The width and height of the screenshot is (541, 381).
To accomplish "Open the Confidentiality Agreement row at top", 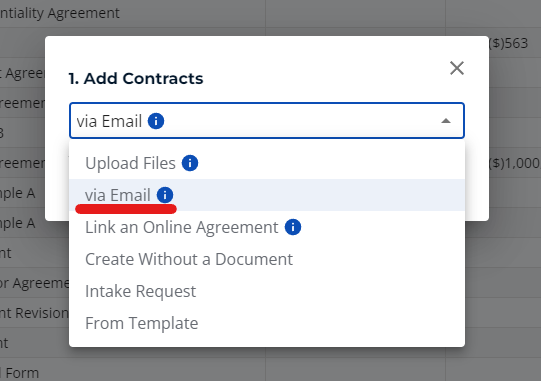I will coord(60,13).
